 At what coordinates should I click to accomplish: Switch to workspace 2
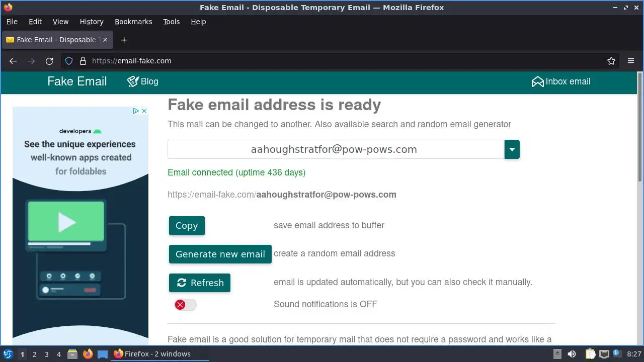(x=34, y=354)
